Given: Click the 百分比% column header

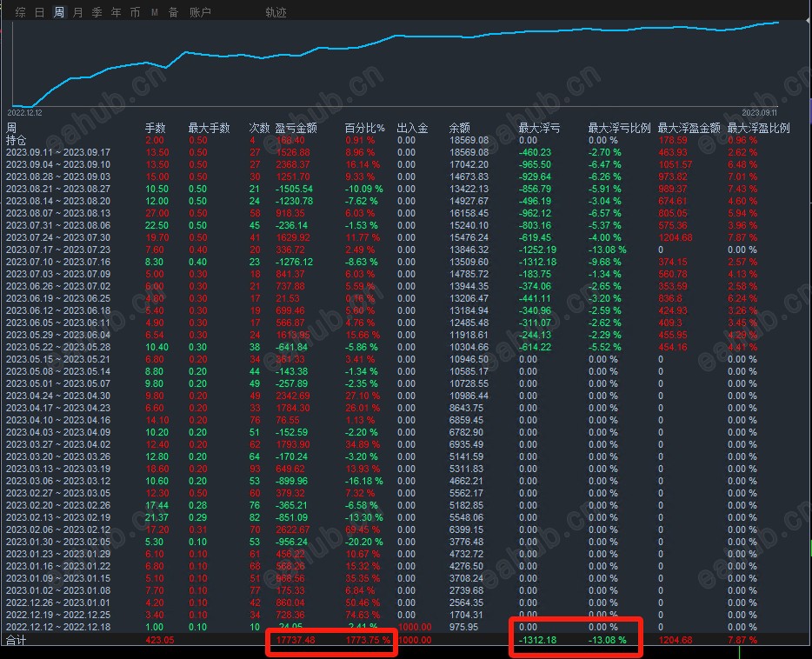Looking at the screenshot, I should coord(365,128).
